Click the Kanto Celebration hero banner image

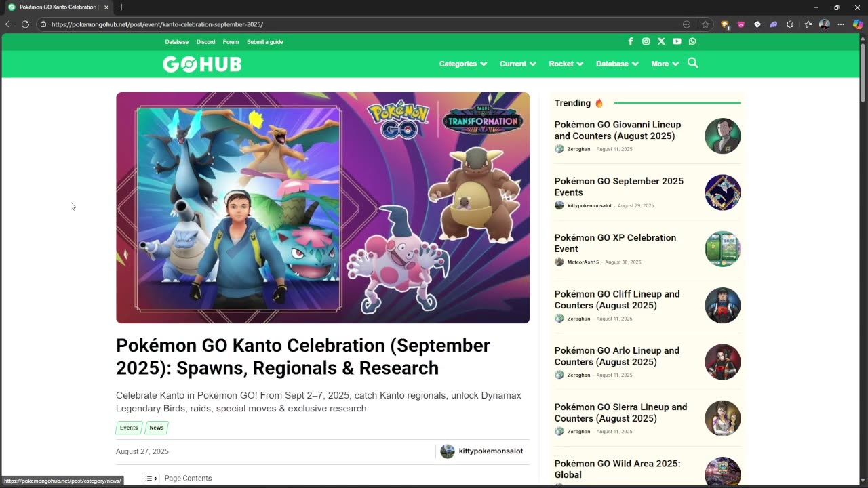(323, 207)
